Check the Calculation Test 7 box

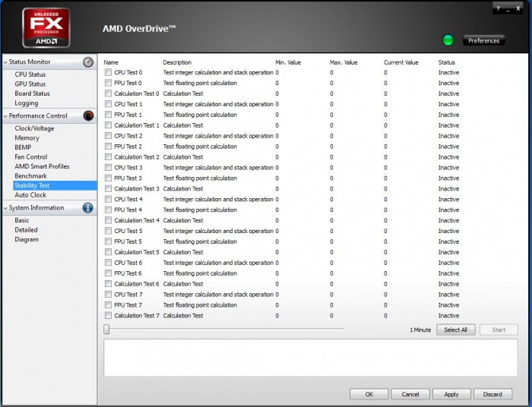click(x=108, y=315)
